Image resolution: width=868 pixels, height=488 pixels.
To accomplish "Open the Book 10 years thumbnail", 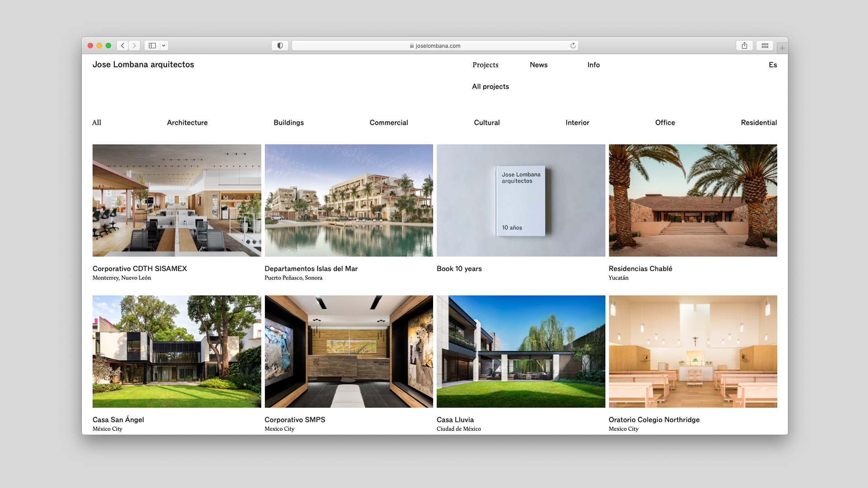I will (x=521, y=201).
